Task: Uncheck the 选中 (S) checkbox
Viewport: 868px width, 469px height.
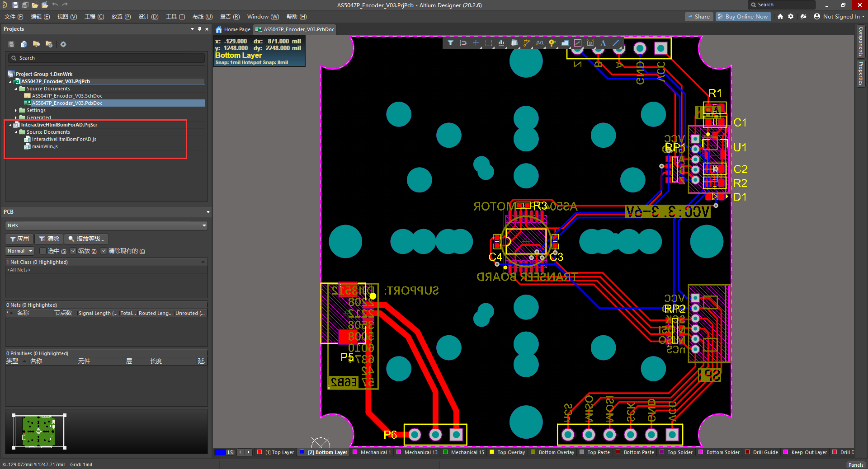Action: click(42, 251)
